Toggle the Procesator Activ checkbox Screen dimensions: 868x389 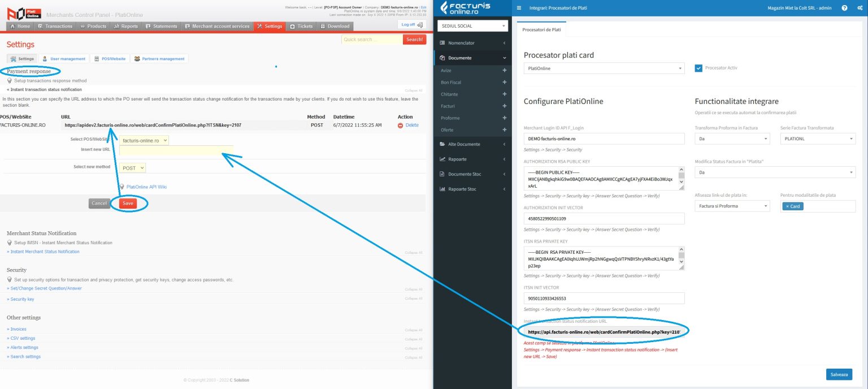698,68
